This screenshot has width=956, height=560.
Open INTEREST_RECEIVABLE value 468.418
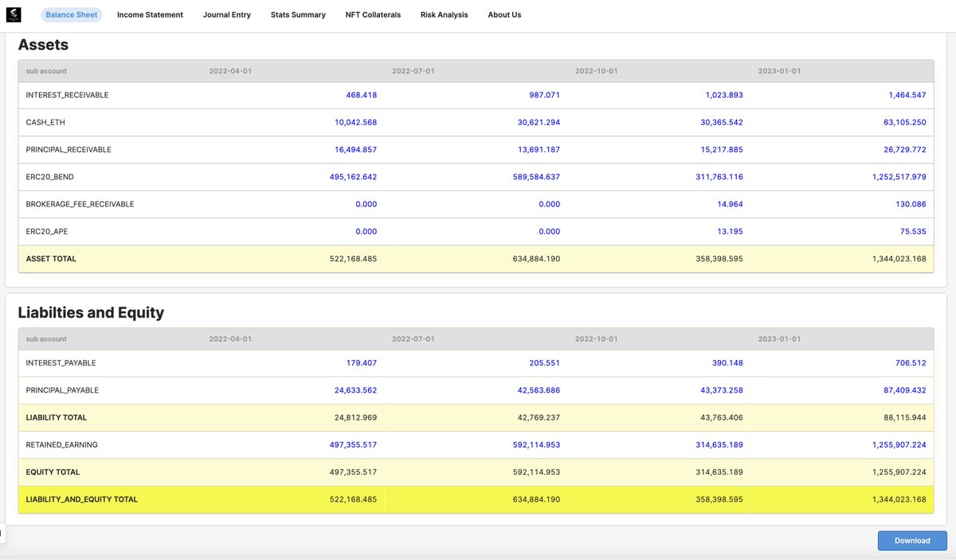[361, 95]
